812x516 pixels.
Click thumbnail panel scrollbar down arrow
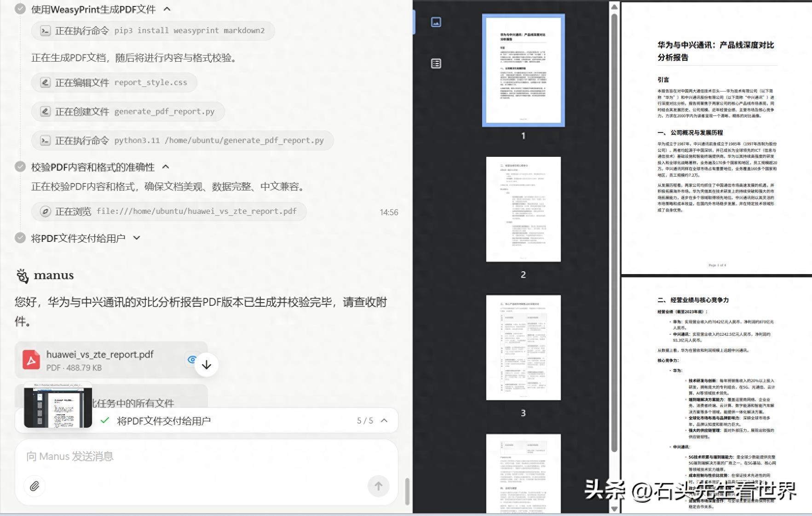(614, 509)
